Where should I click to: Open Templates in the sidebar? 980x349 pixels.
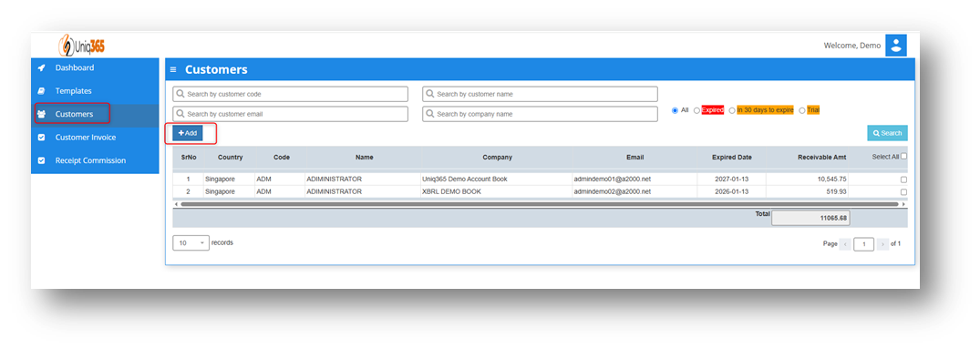click(95, 90)
